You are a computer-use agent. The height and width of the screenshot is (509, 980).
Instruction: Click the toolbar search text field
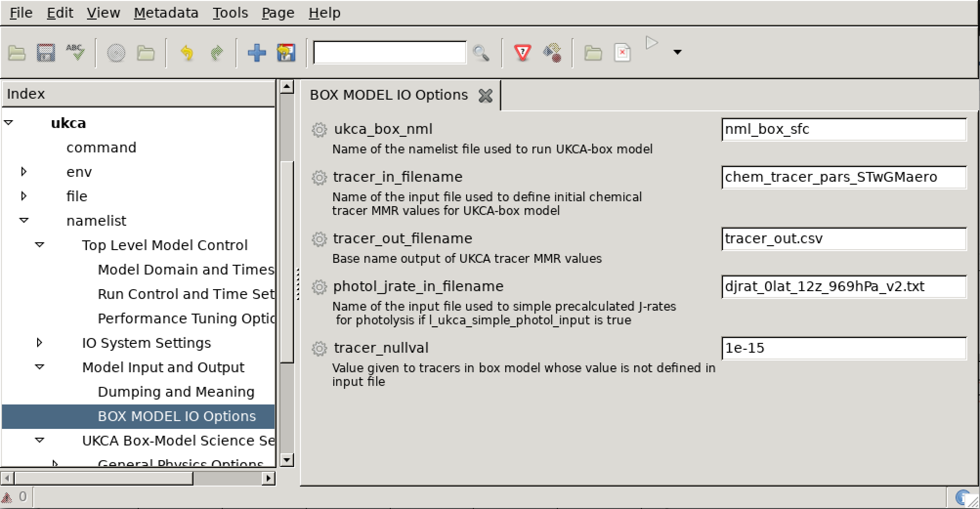(x=389, y=52)
